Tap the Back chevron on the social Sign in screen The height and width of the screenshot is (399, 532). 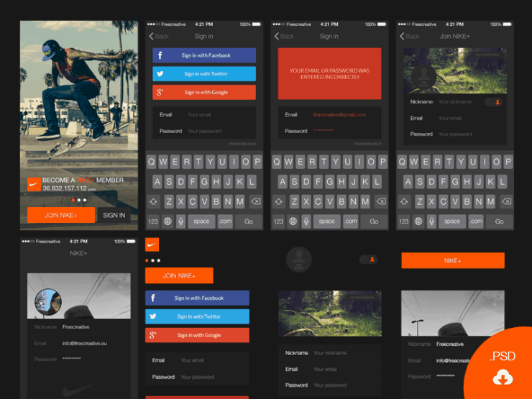click(x=152, y=36)
